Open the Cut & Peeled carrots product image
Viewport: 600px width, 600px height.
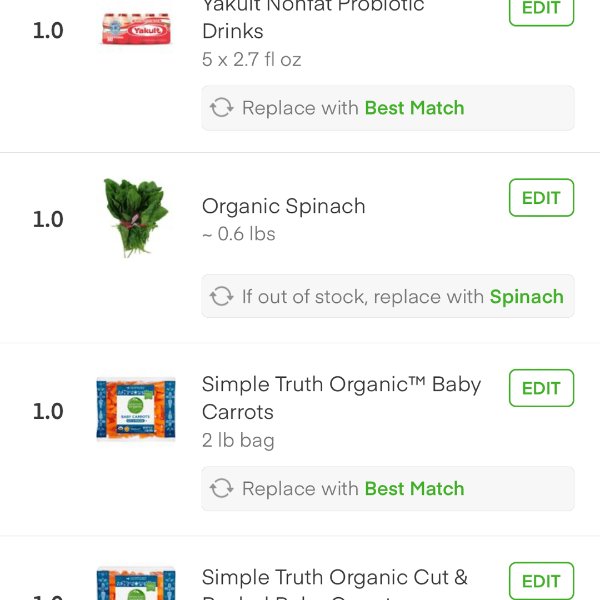pos(136,585)
